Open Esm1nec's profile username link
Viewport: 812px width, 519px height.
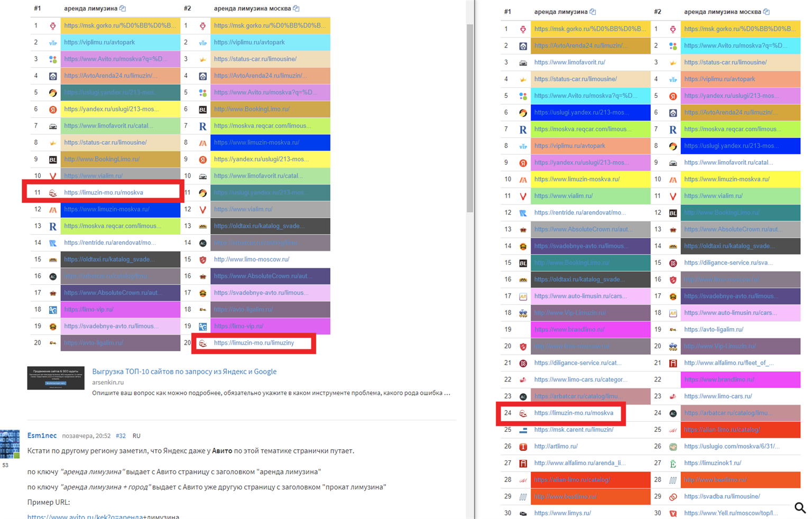pyautogui.click(x=42, y=435)
